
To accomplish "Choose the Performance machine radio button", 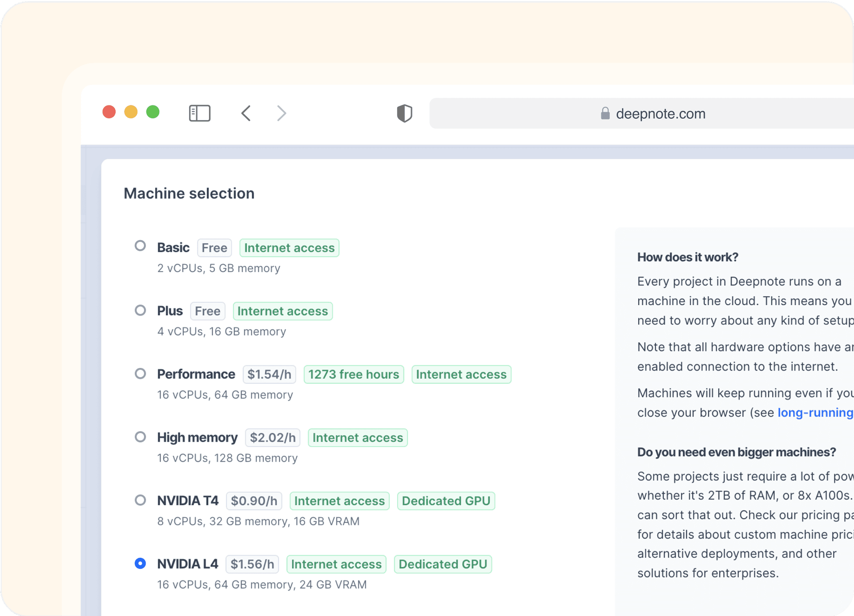I will tap(140, 373).
